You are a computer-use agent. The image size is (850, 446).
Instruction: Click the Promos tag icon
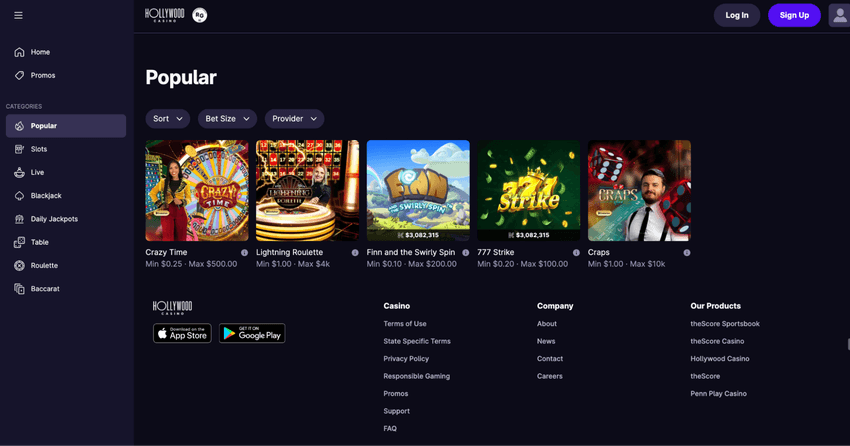click(20, 75)
